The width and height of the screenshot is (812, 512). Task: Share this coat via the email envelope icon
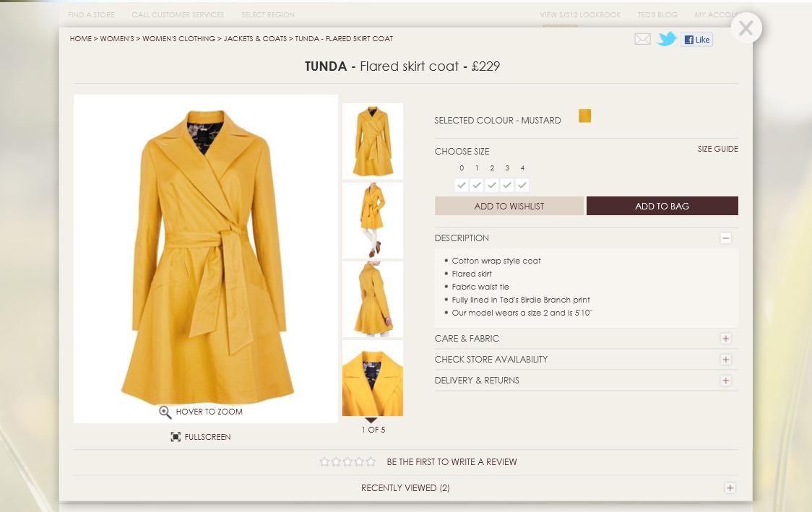642,39
